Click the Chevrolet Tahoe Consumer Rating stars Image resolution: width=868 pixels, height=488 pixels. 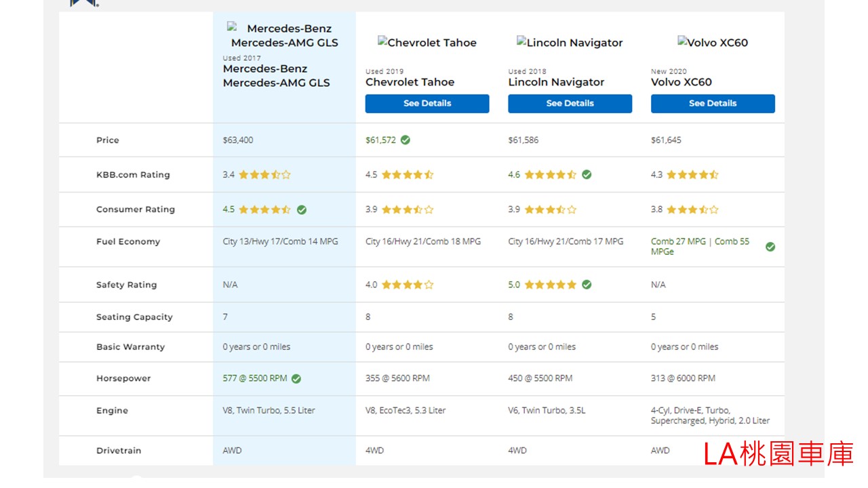tap(408, 209)
